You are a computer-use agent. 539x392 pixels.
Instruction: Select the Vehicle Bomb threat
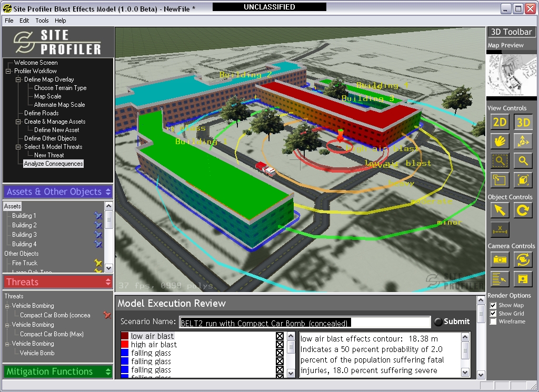(x=37, y=353)
